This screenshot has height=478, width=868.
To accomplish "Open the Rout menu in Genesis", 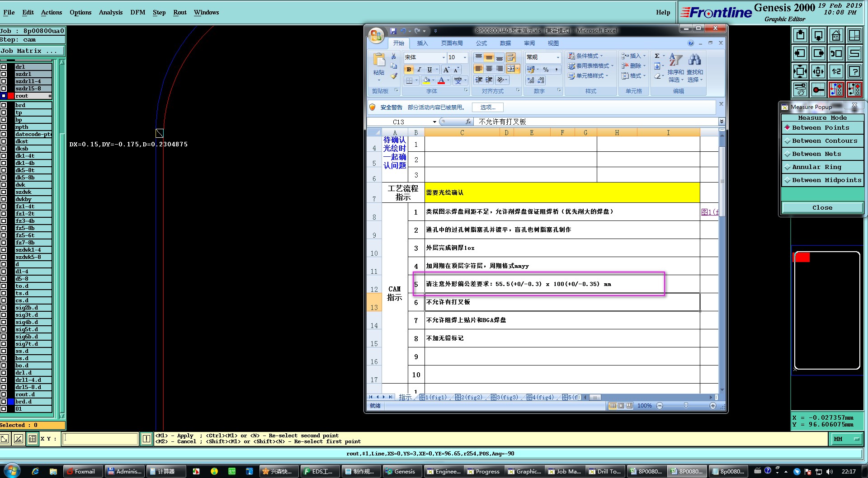I will tap(180, 12).
